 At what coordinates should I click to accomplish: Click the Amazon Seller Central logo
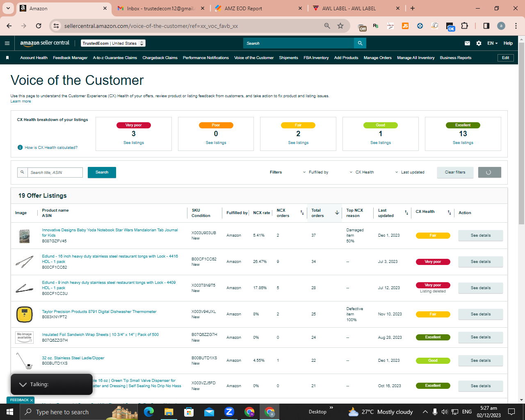tap(45, 43)
